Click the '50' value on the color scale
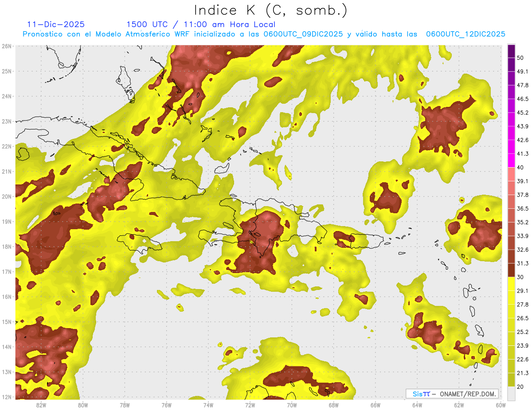This screenshot has height=411, width=532. pos(521,58)
